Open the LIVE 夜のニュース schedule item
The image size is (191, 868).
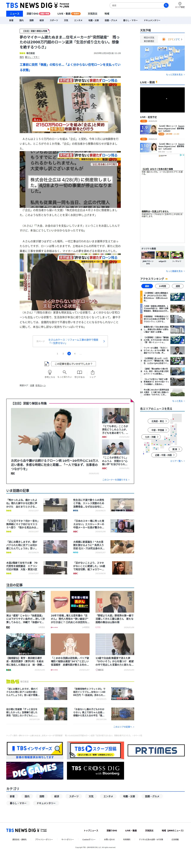(x=162, y=130)
